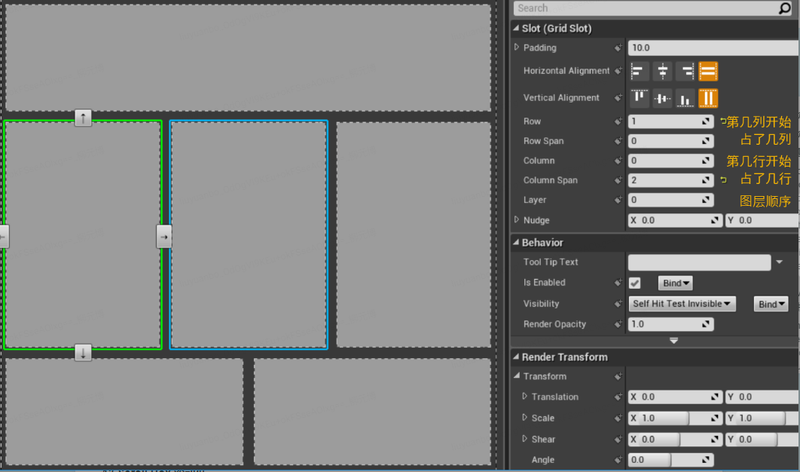Set horizontal alignment to right
The width and height of the screenshot is (800, 472).
tap(685, 71)
